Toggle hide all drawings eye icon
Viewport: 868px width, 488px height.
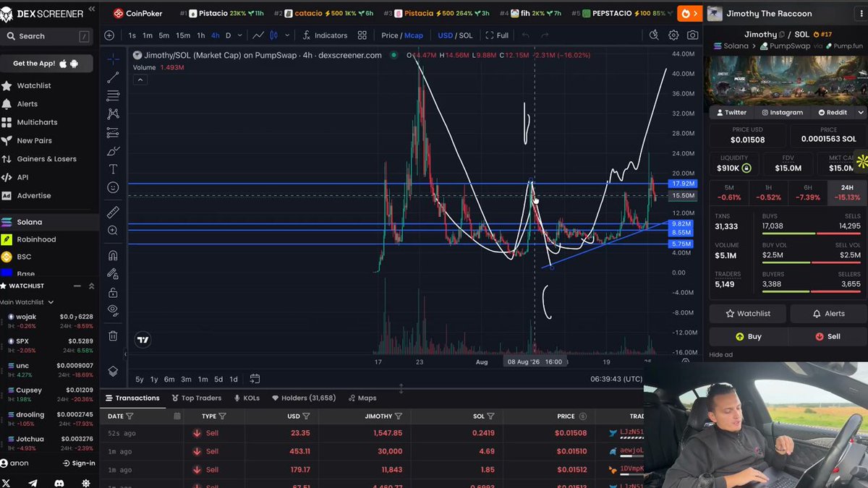coord(113,310)
